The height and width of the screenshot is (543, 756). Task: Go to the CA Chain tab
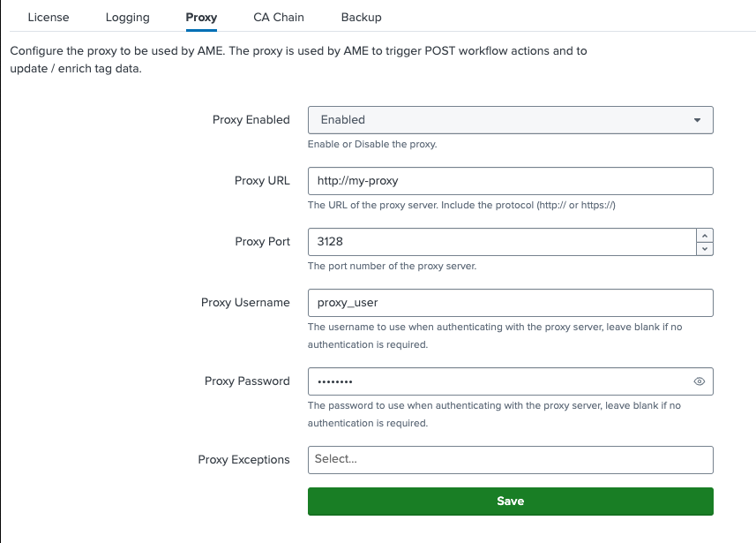[278, 17]
